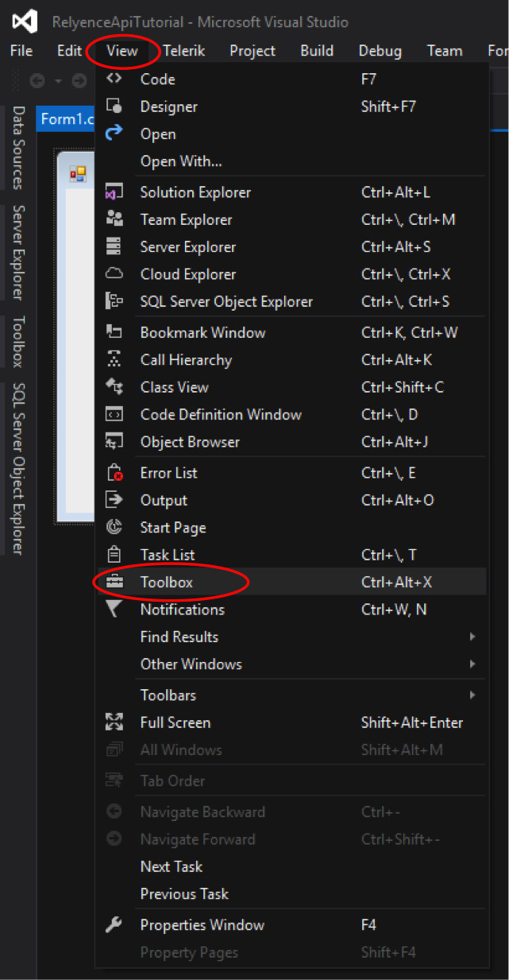509x980 pixels.
Task: Open the SQL Server Object Explorer side tab
Action: [18, 468]
